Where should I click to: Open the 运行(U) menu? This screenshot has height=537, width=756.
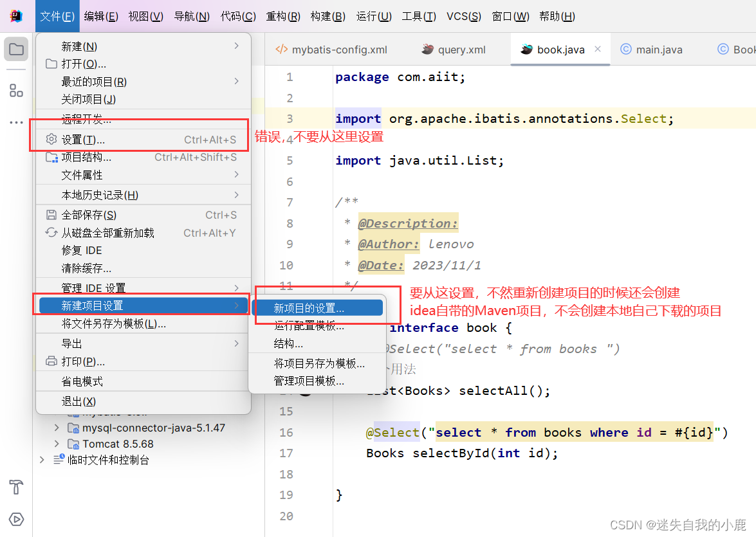pyautogui.click(x=374, y=16)
